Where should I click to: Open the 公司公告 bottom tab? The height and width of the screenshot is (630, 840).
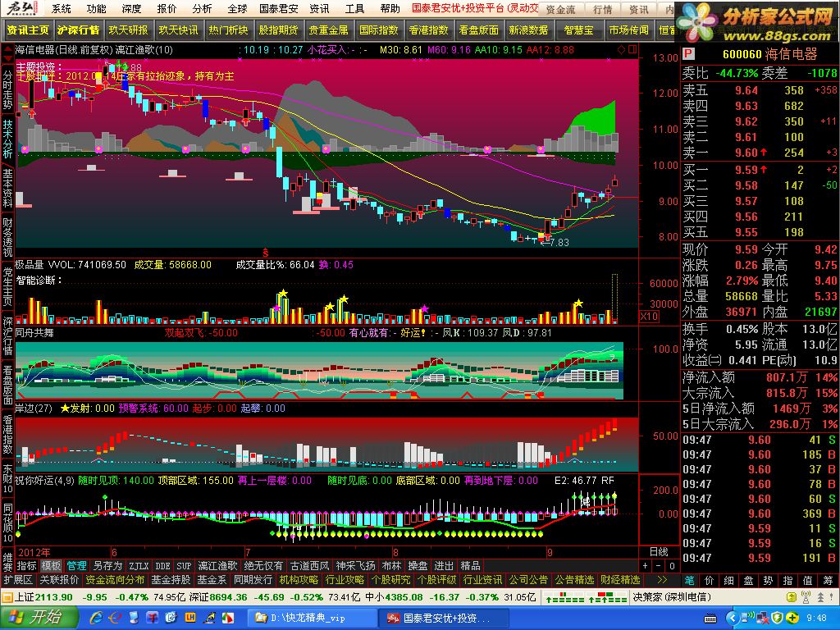pos(529,580)
